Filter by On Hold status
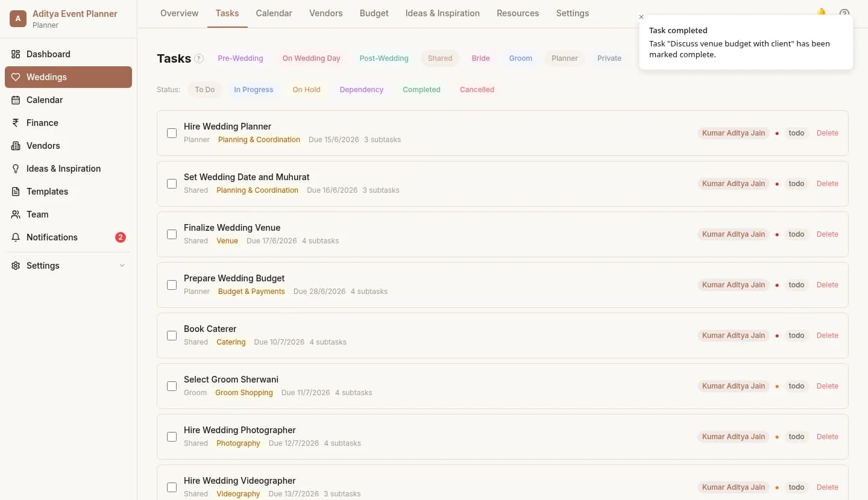The image size is (868, 500). 306,90
